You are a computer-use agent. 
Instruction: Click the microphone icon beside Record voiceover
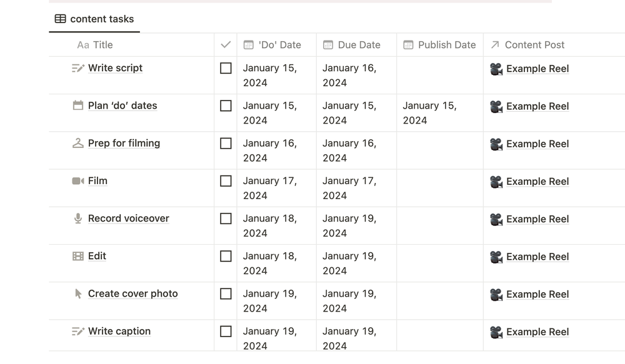tap(78, 219)
